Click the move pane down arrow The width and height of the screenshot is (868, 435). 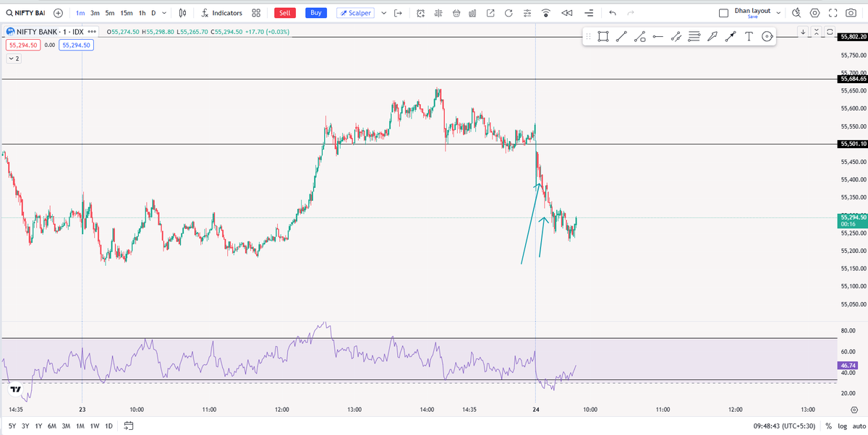tap(803, 32)
